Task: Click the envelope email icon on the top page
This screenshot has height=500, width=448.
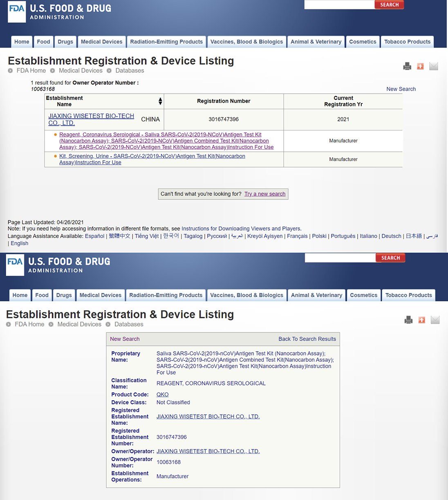Action: pos(434,66)
